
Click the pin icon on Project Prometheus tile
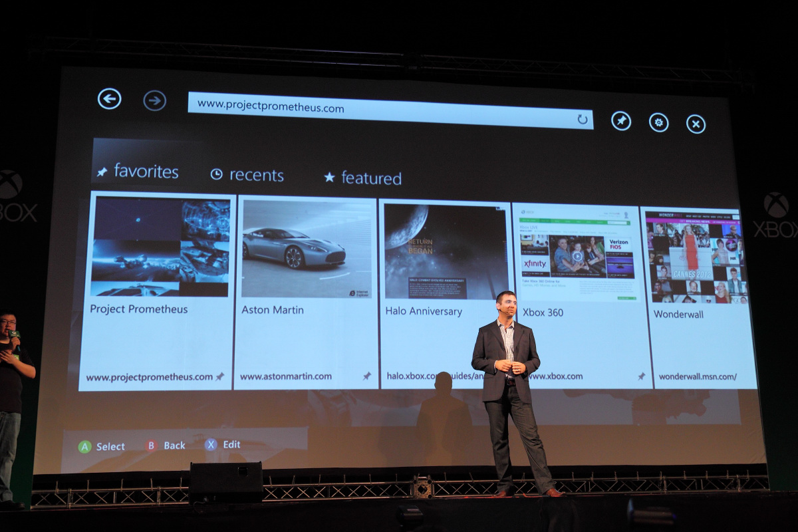[220, 376]
